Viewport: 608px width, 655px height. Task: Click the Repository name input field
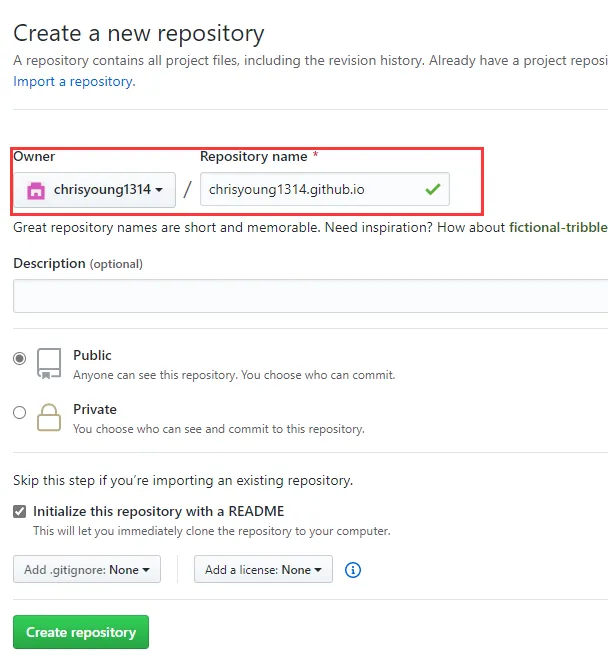pyautogui.click(x=312, y=190)
